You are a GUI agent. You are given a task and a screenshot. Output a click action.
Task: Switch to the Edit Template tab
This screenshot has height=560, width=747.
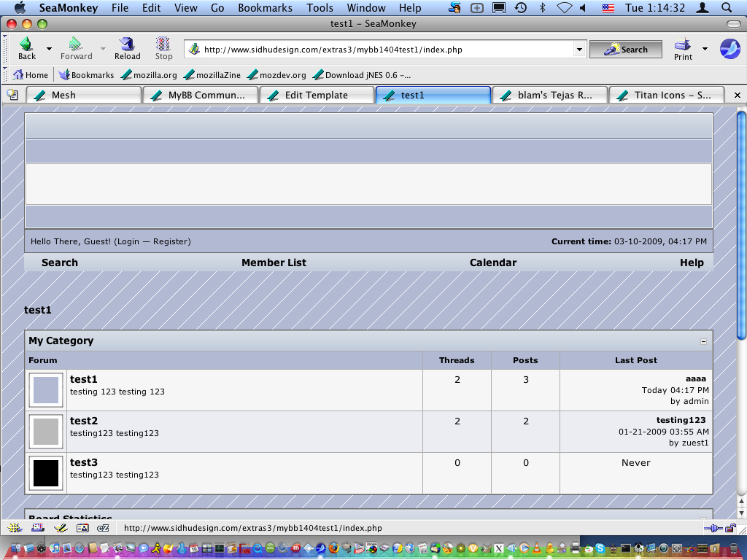pos(316,95)
